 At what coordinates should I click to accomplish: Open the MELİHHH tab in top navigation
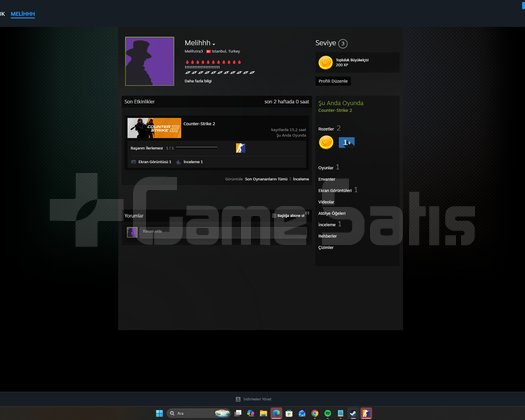23,14
